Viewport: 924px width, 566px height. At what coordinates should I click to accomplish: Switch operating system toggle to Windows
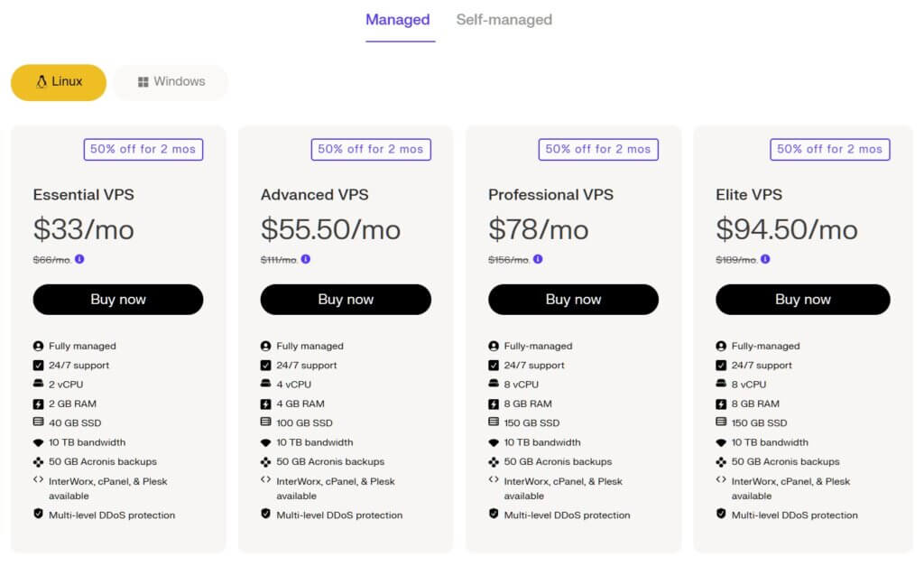(171, 82)
